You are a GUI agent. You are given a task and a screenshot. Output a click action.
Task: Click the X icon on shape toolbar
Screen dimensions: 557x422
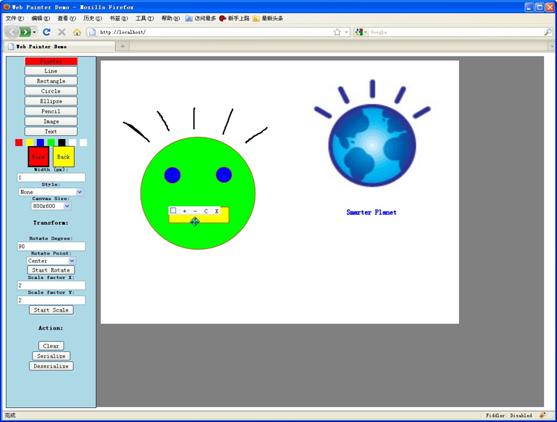216,211
